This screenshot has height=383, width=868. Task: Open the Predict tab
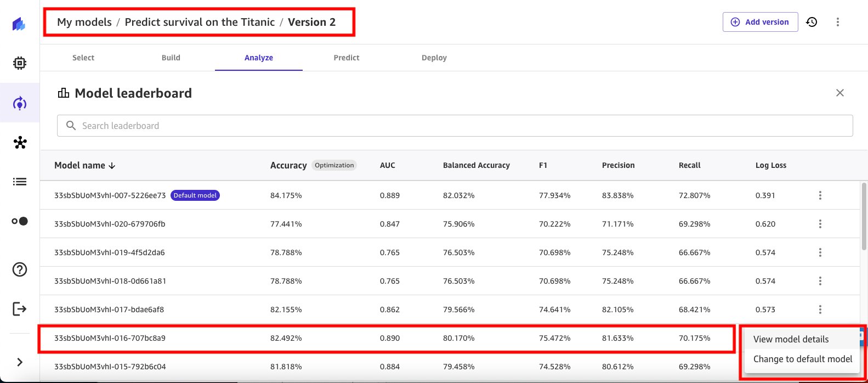point(347,58)
